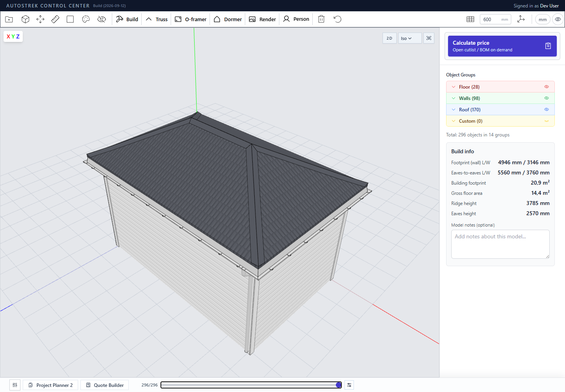Click the trash delete icon
Viewport: 565px width, 392px height.
[x=321, y=19]
